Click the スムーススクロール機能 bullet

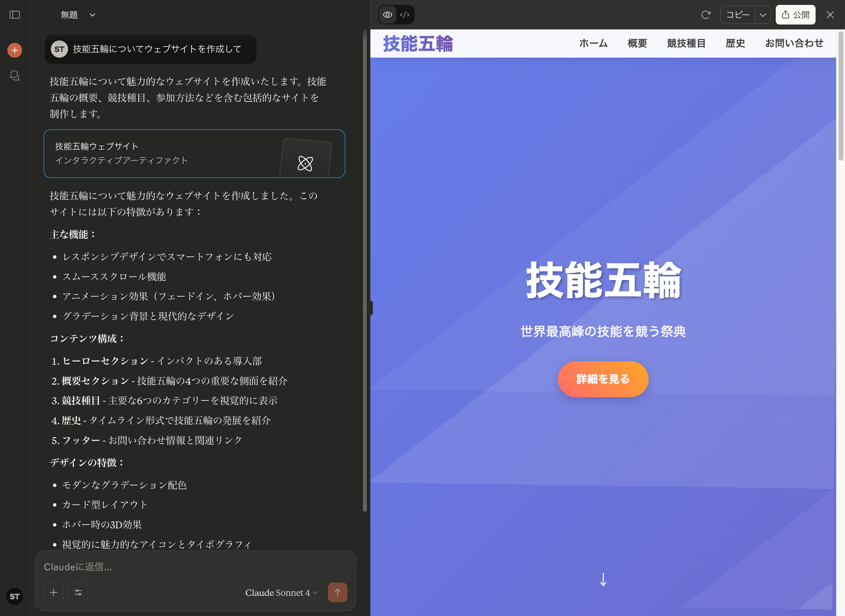click(114, 277)
